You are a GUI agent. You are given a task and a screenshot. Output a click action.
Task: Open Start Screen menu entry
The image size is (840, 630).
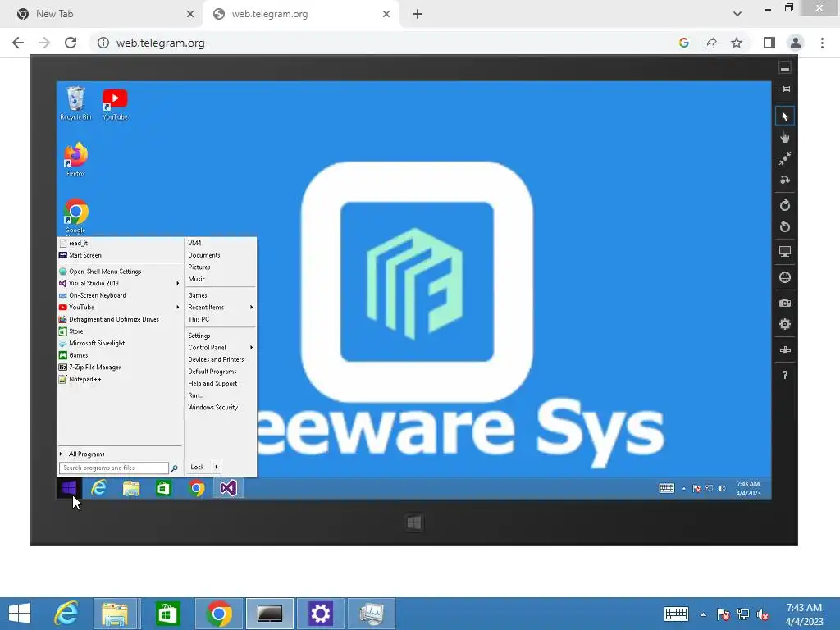[84, 255]
